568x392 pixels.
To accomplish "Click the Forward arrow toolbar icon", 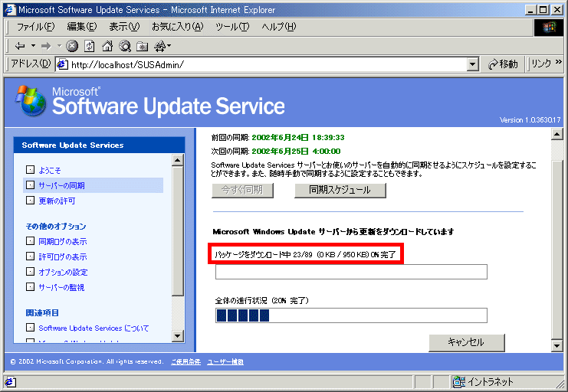I will 46,46.
